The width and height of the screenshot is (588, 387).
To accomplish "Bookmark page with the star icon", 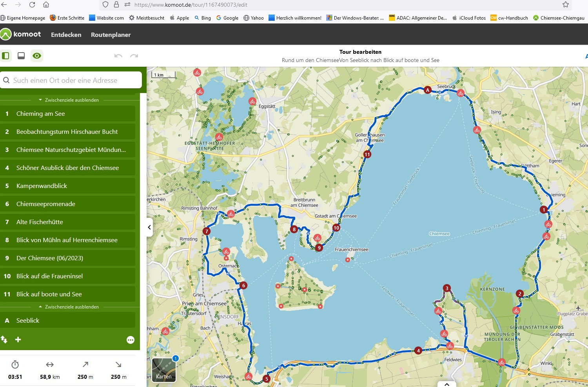I will click(565, 5).
